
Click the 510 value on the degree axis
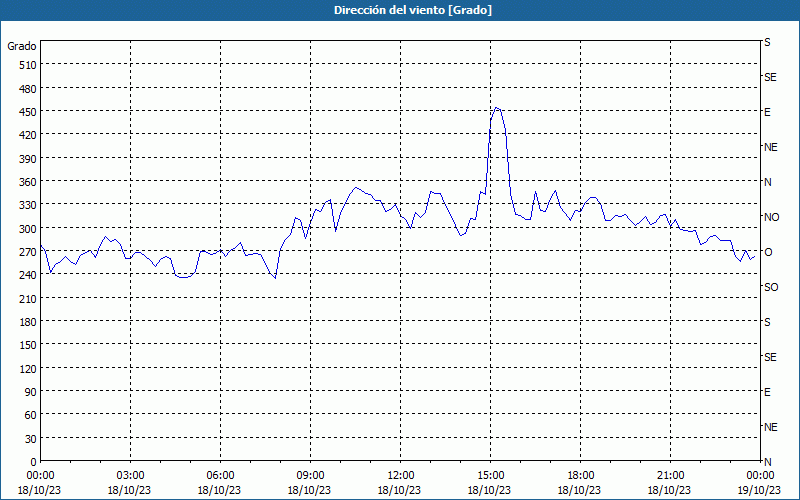pyautogui.click(x=29, y=65)
